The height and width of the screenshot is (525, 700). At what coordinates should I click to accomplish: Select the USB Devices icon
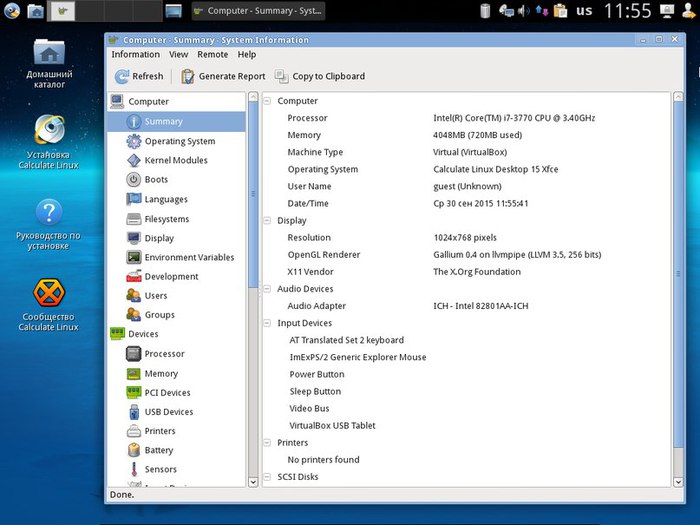point(133,412)
